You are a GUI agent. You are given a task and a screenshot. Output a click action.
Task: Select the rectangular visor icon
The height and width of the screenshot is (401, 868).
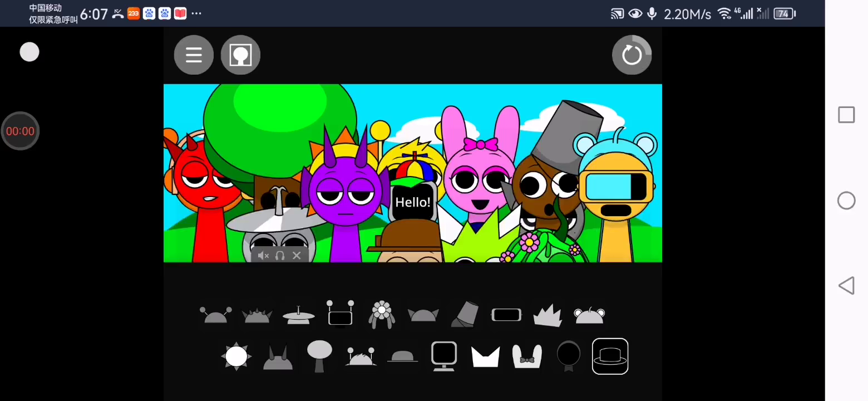(x=506, y=315)
